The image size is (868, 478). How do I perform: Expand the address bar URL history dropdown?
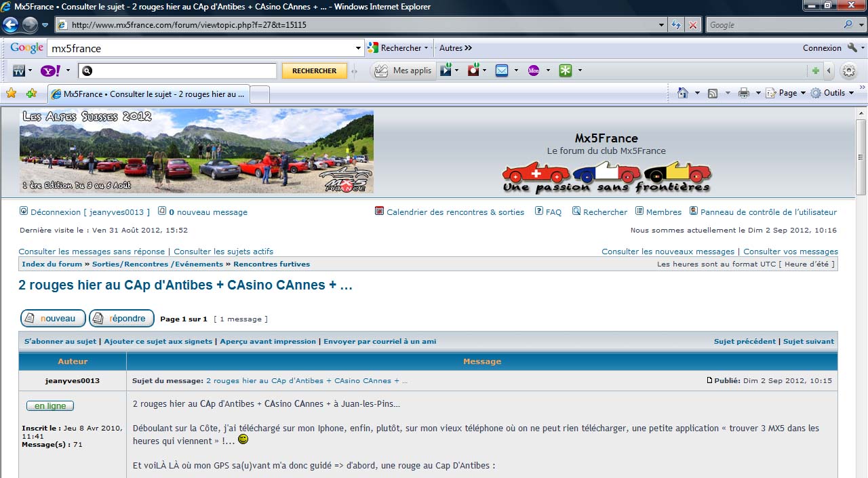click(x=662, y=25)
